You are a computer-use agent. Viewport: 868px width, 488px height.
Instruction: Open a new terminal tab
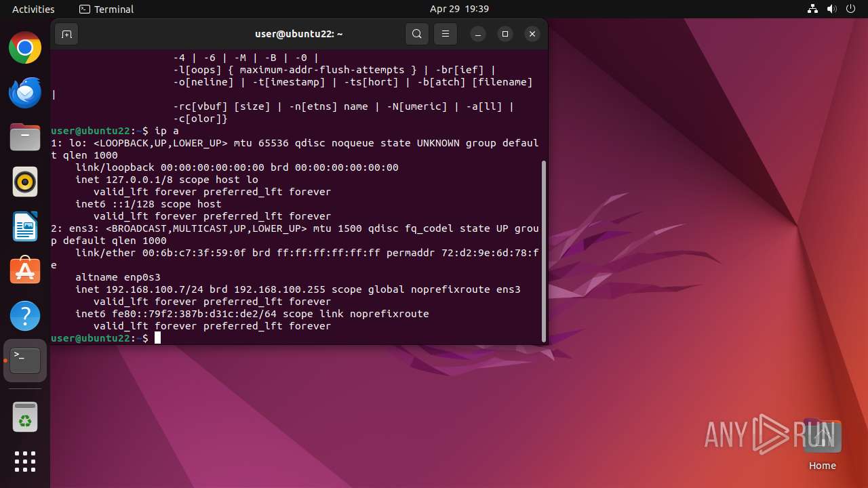tap(66, 34)
